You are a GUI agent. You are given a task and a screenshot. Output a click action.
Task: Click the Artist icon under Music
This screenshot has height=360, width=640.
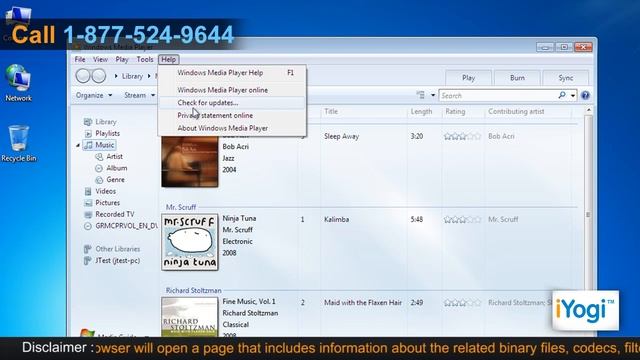point(99,157)
